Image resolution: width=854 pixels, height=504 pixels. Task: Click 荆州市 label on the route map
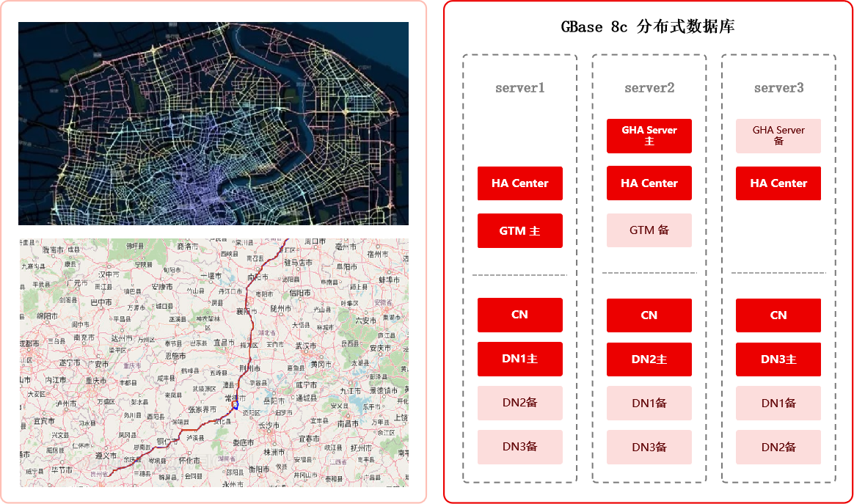pos(250,368)
